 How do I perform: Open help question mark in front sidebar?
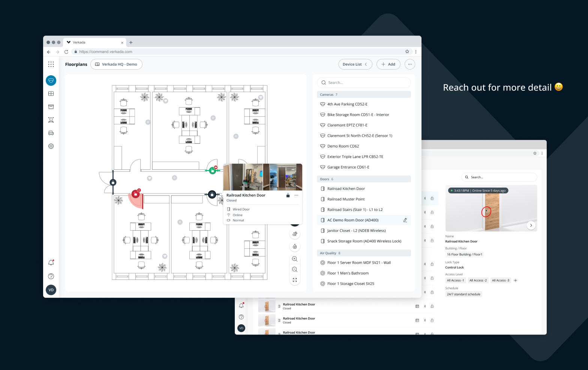click(x=51, y=276)
